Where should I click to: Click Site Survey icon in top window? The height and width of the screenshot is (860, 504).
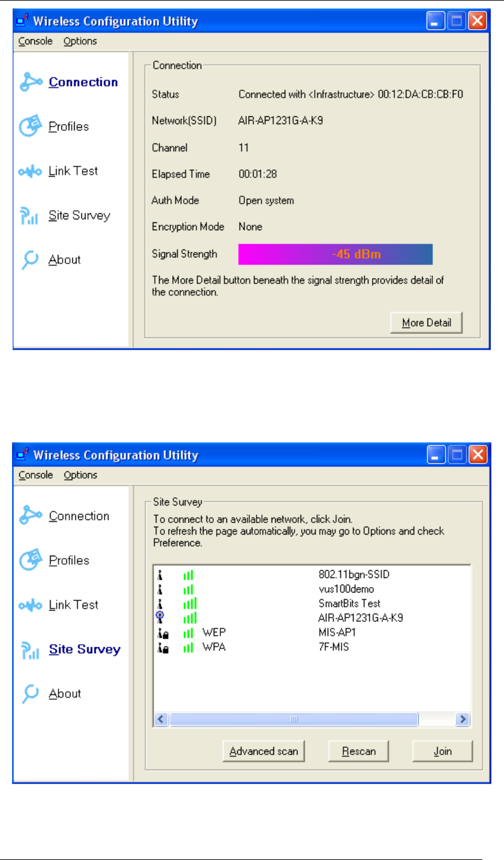point(30,216)
